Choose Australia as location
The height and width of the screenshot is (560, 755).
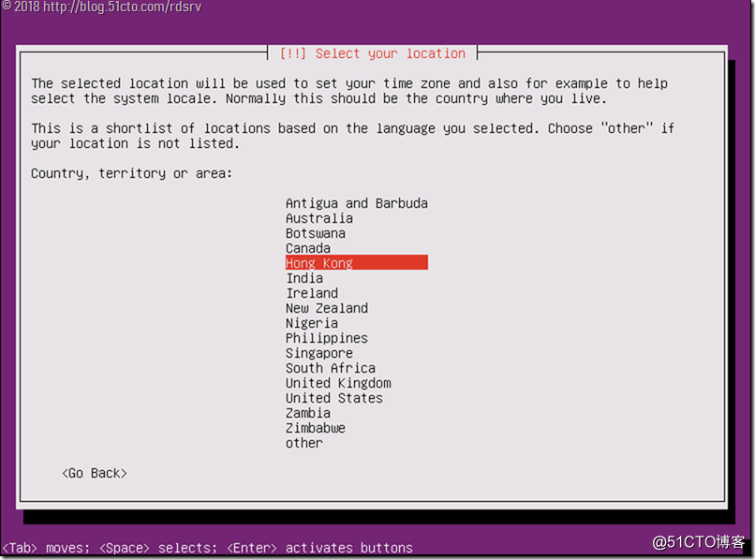pyautogui.click(x=319, y=218)
